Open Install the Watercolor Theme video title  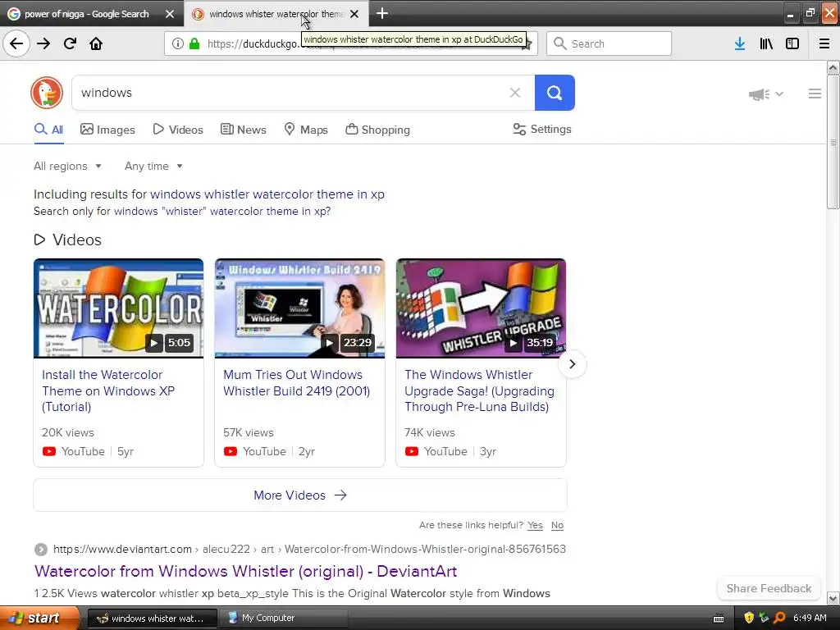click(108, 390)
